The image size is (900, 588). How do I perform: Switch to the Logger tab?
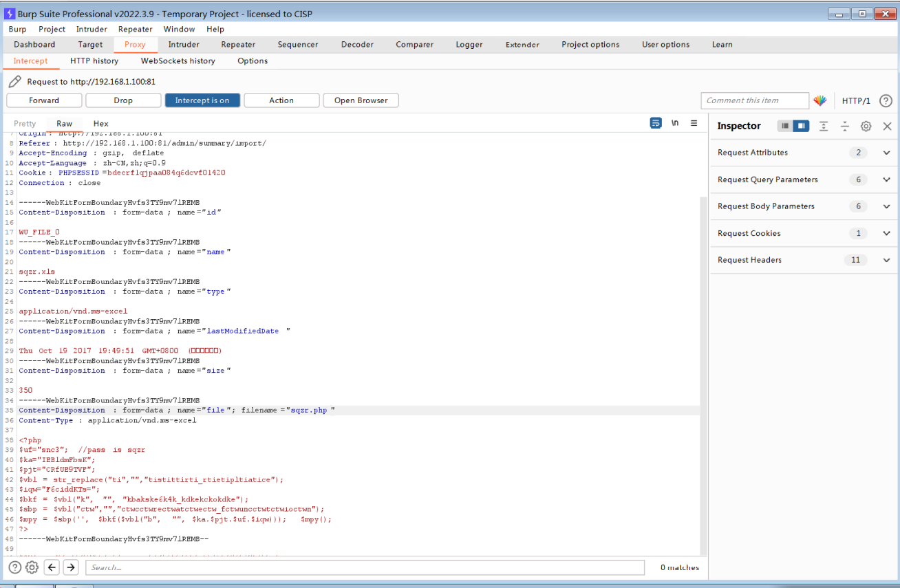tap(469, 45)
